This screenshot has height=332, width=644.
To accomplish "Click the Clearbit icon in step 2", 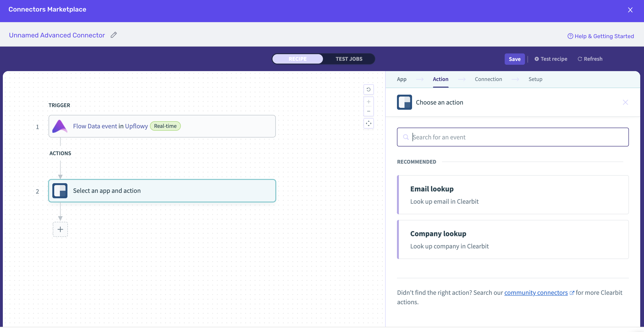I will (60, 191).
